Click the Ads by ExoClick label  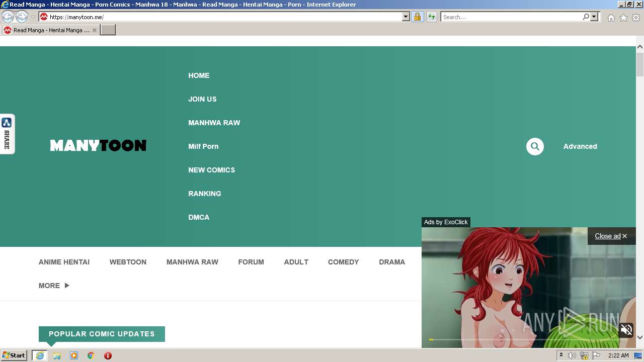[x=446, y=222]
